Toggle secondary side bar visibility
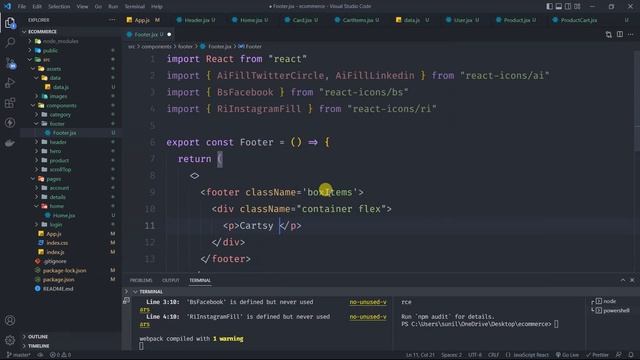This screenshot has width=640, height=360. [568, 6]
